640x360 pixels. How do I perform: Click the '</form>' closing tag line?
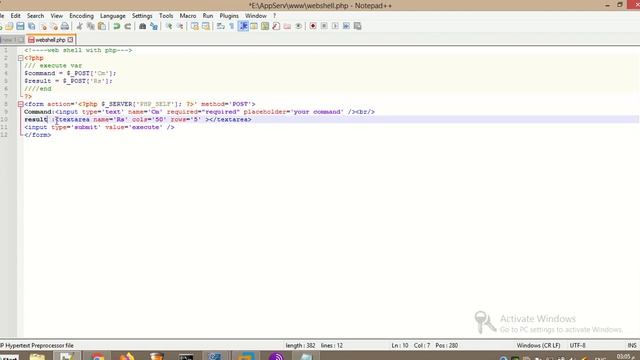point(38,135)
